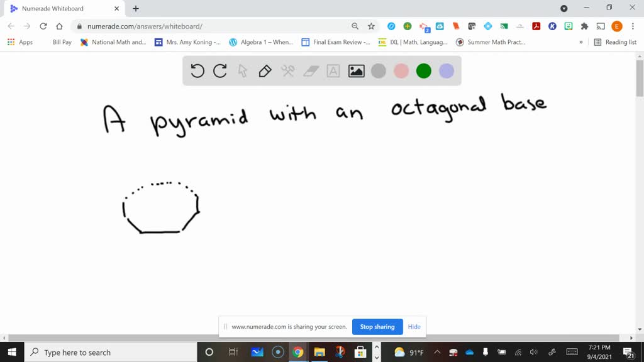The image size is (644, 362).
Task: Click the Stop sharing button
Action: (x=377, y=327)
